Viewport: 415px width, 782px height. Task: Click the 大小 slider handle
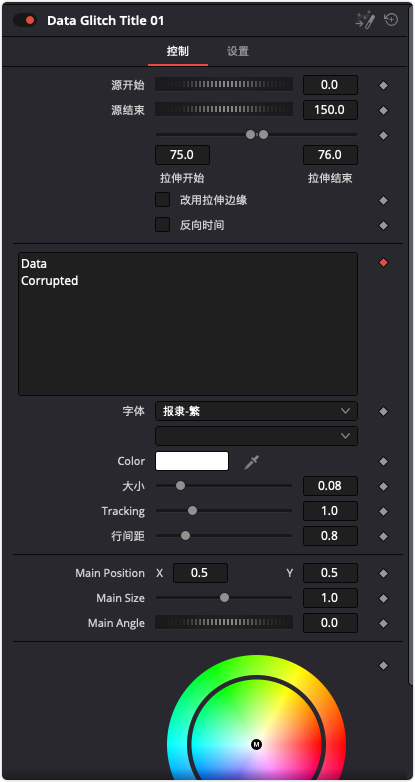(x=180, y=486)
